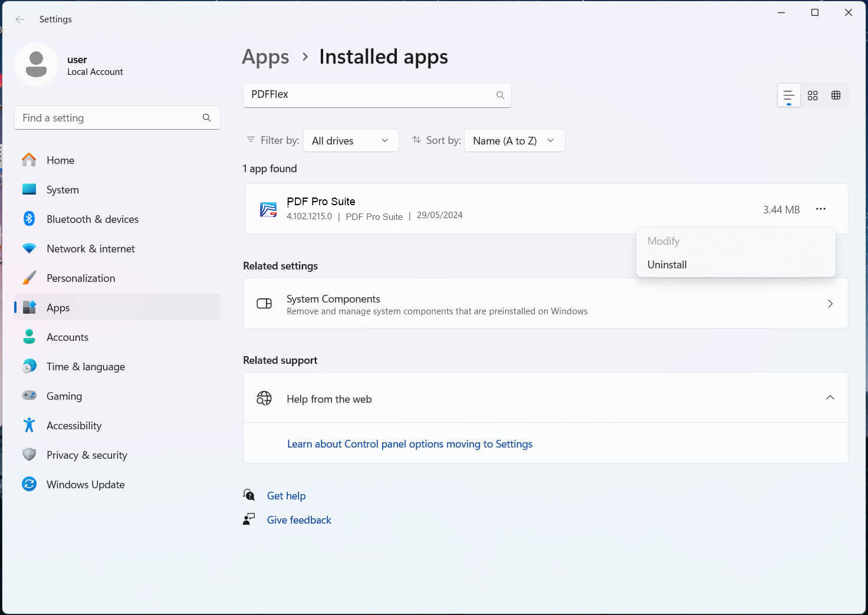Click the System Components icon
The height and width of the screenshot is (615, 868).
pos(264,304)
